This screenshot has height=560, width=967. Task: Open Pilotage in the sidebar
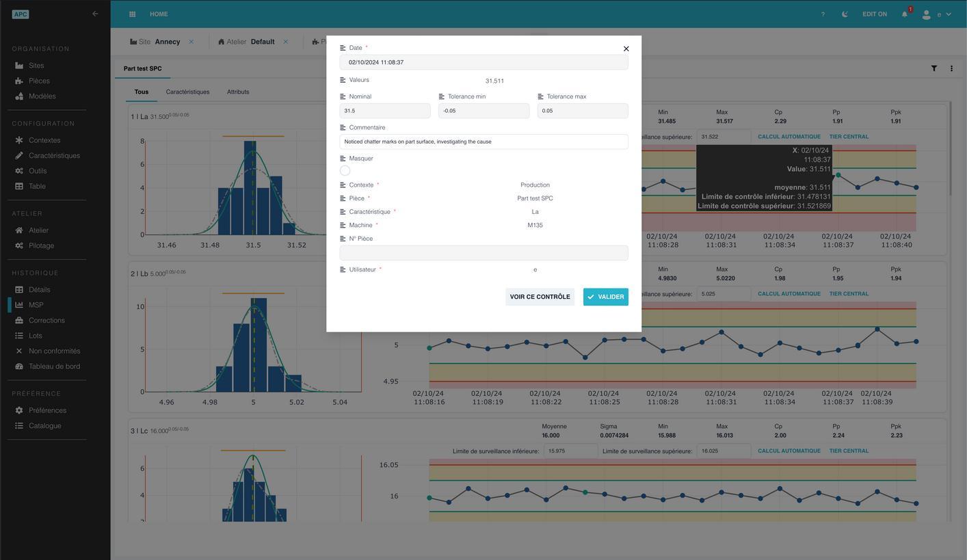[41, 245]
